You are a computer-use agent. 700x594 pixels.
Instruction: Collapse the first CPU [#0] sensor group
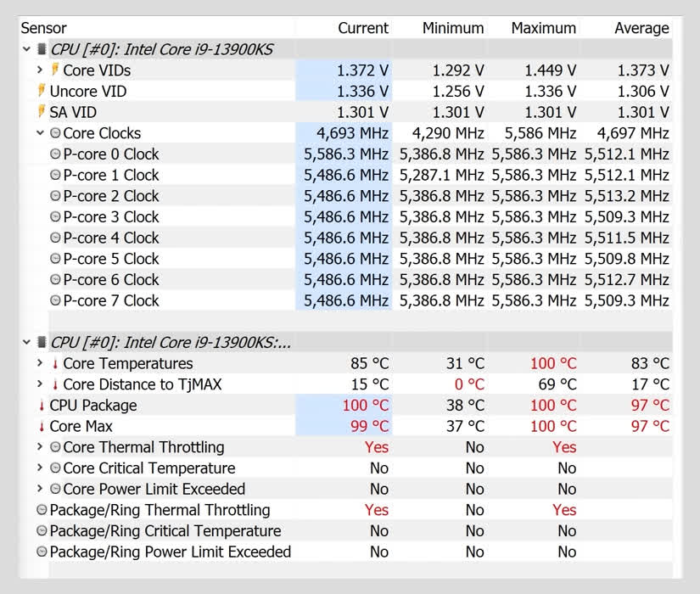pyautogui.click(x=27, y=50)
